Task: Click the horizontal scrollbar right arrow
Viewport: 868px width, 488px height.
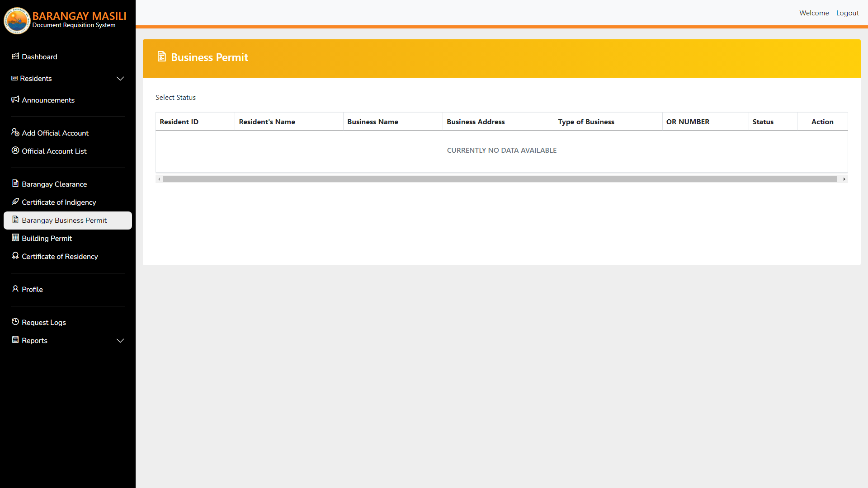Action: pos(844,179)
